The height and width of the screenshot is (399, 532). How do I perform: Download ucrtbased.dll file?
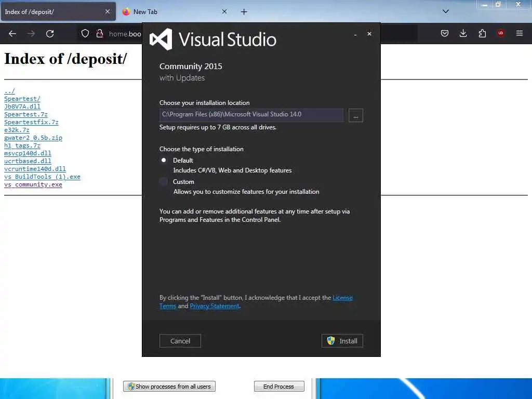pyautogui.click(x=28, y=161)
